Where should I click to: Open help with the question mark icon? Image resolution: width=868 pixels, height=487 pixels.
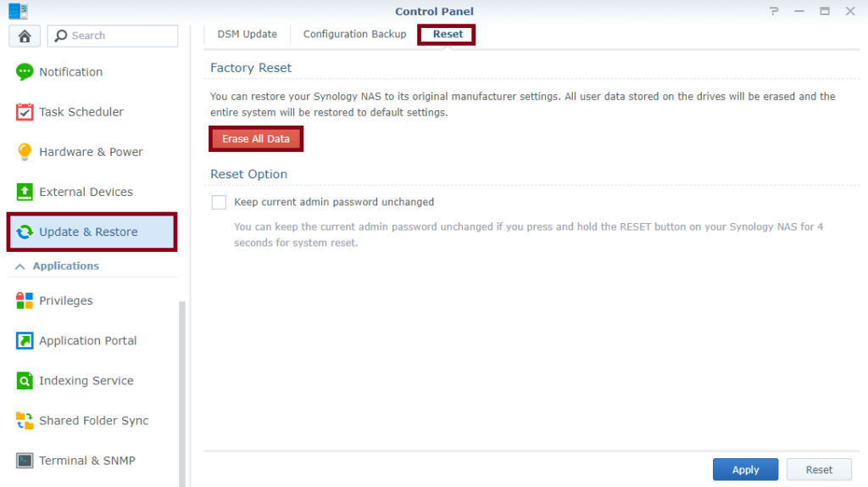[774, 11]
